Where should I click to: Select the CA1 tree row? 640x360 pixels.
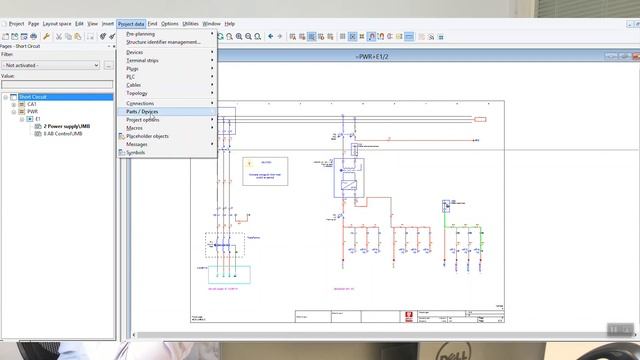pyautogui.click(x=32, y=104)
